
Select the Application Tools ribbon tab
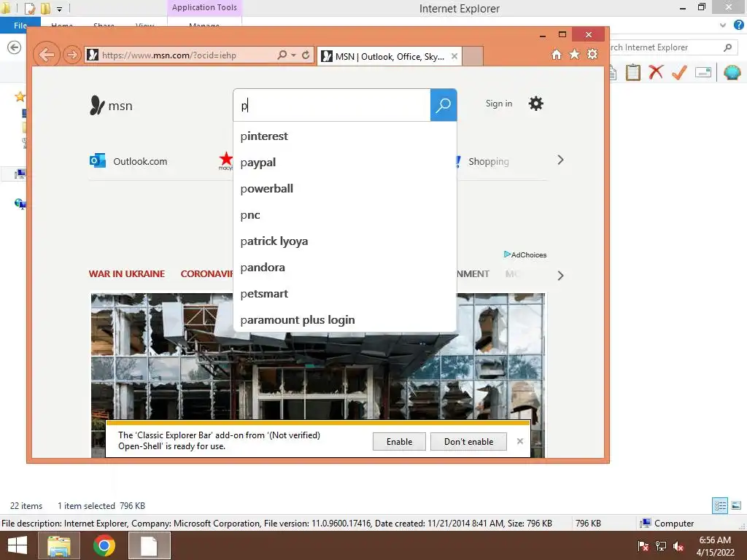[x=204, y=7]
